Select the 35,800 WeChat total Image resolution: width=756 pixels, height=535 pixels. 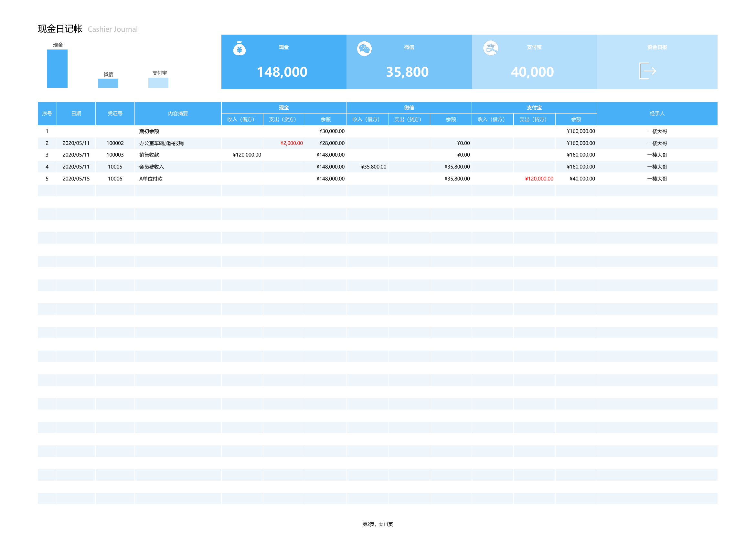[407, 72]
